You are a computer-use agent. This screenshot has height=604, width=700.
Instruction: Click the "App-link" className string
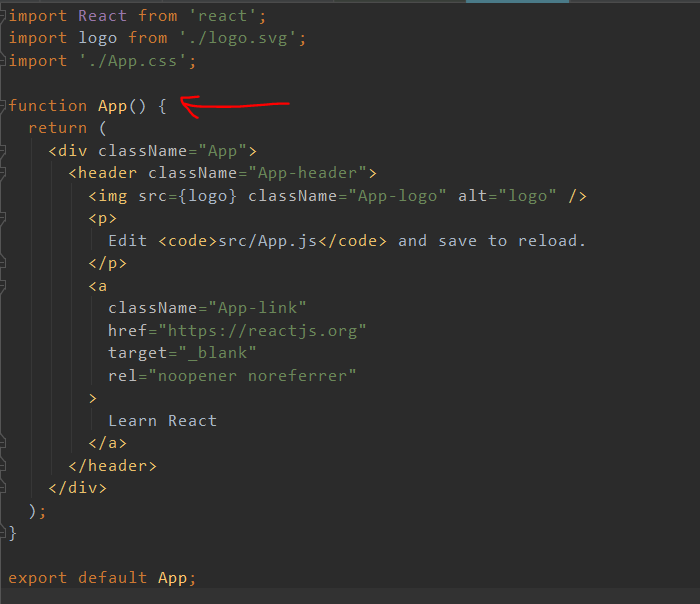258,308
